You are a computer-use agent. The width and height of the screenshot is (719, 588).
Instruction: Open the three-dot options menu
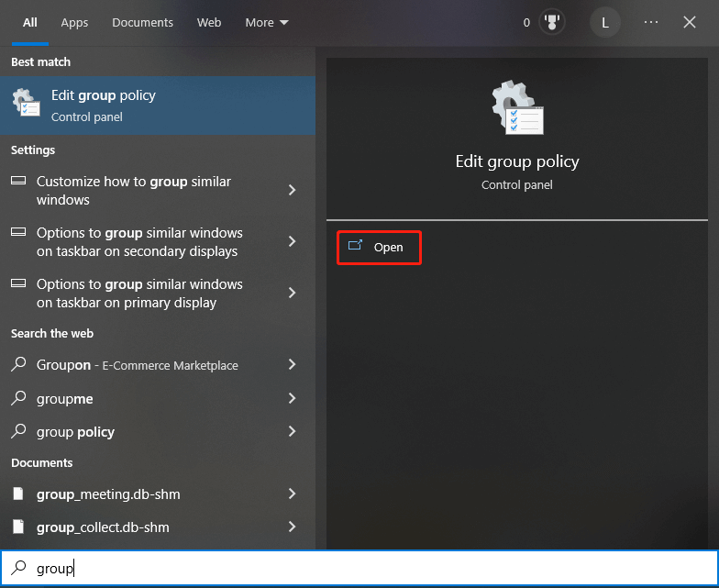coord(651,22)
